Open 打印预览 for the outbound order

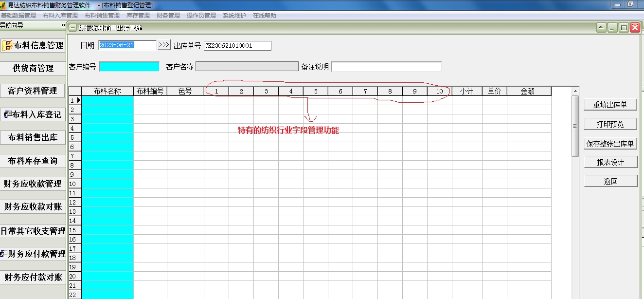pos(610,124)
